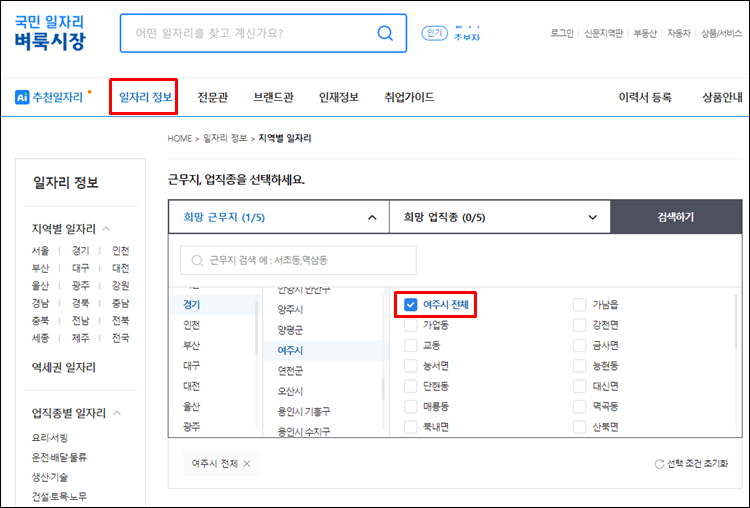
Task: Click the 역세권 일자리 sidebar link
Action: point(64,367)
